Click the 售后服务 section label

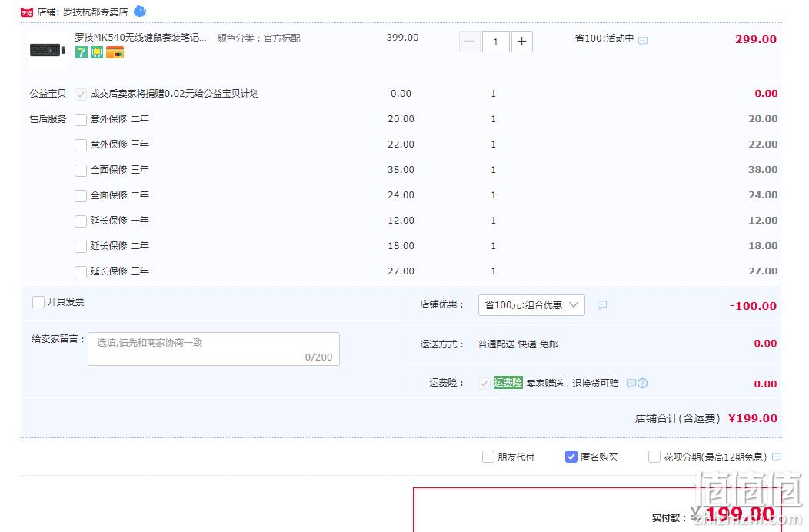click(48, 119)
